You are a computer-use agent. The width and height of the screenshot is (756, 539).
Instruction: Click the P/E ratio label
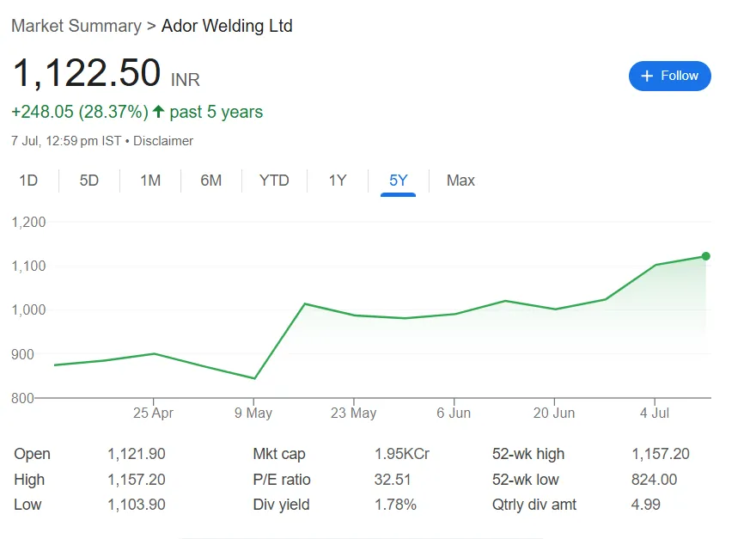tap(282, 480)
